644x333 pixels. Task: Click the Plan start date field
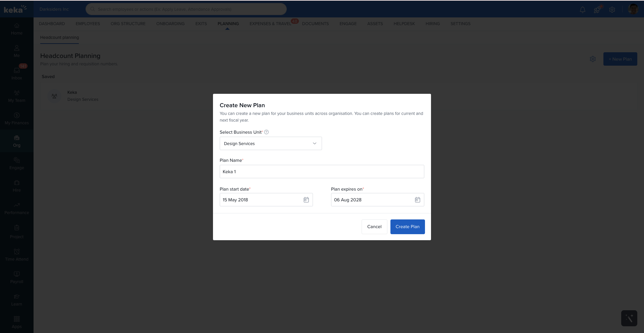tap(262, 200)
